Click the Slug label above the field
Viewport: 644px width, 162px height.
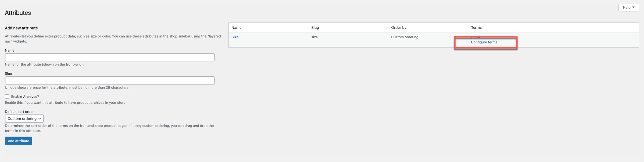click(x=9, y=73)
